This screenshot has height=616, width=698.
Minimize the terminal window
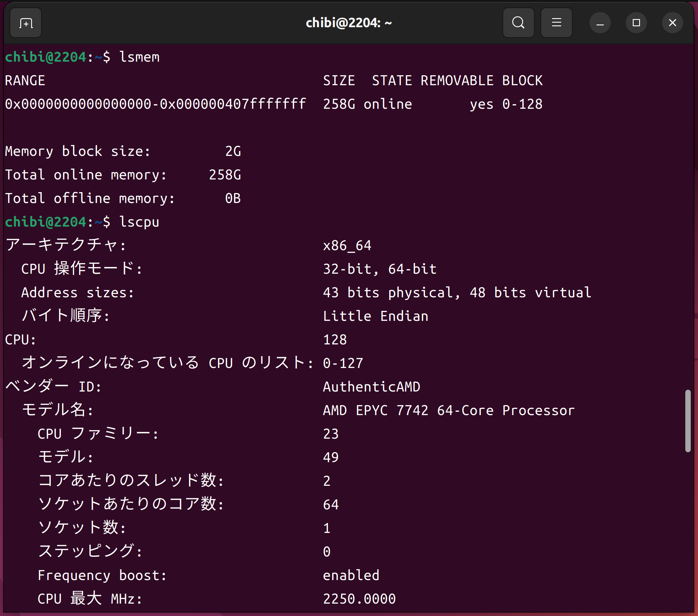pos(600,23)
